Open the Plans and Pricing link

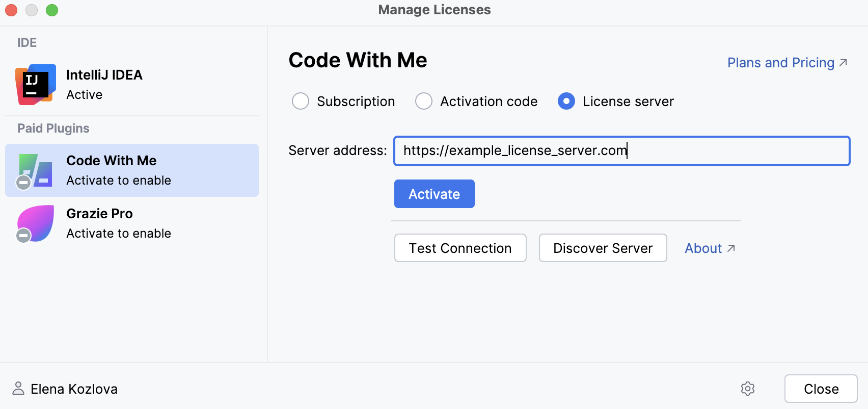click(781, 63)
